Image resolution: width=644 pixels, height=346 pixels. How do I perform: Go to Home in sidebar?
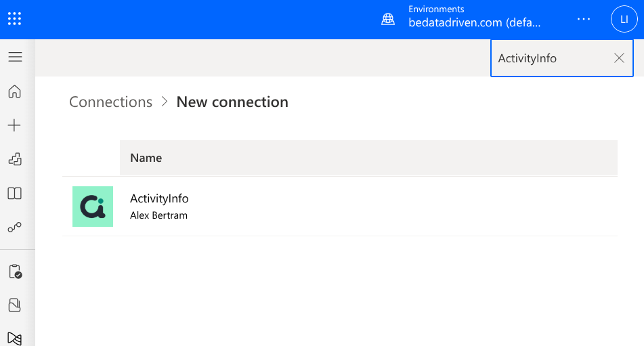click(x=14, y=91)
